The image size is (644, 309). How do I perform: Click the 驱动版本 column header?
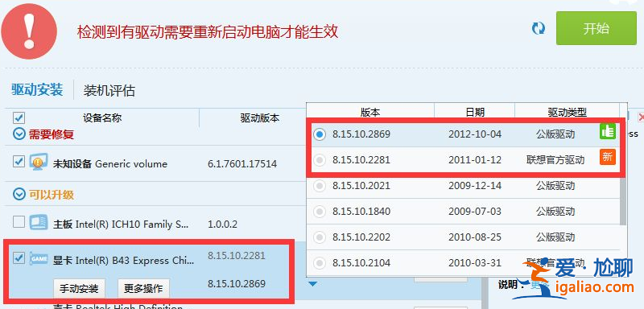tap(259, 118)
